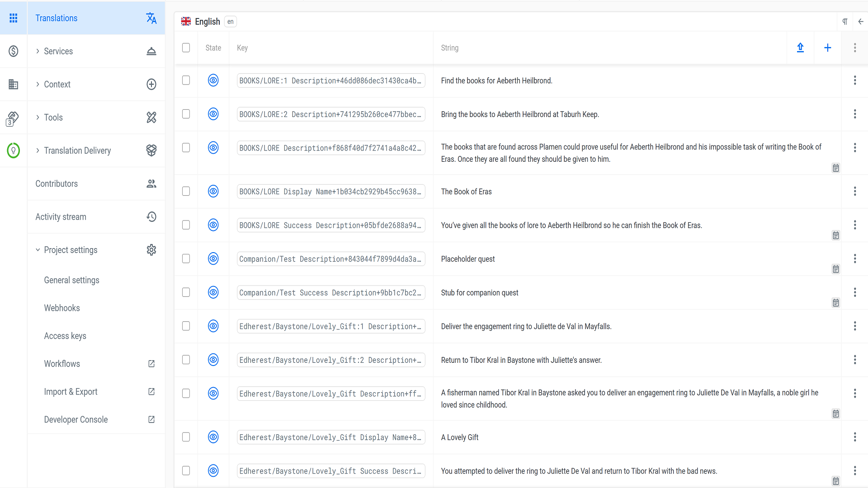Viewport: 868px width, 488px height.
Task: Open Contributors in the sidebar
Action: [x=96, y=183]
